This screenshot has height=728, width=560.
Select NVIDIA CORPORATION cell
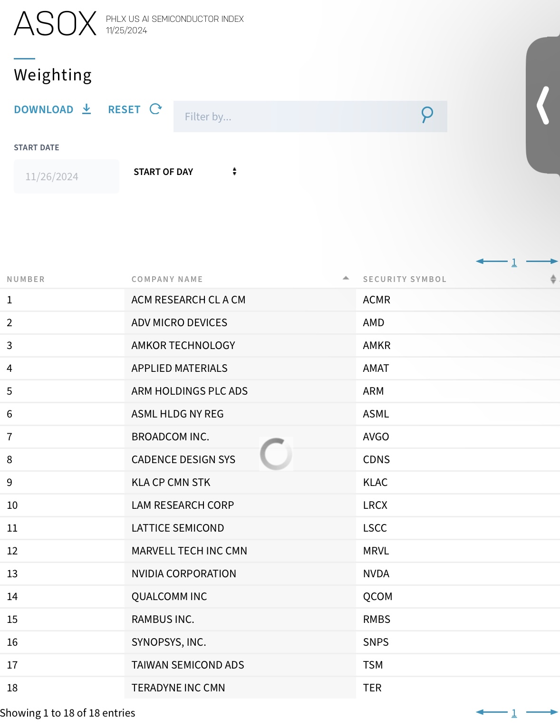coord(240,573)
